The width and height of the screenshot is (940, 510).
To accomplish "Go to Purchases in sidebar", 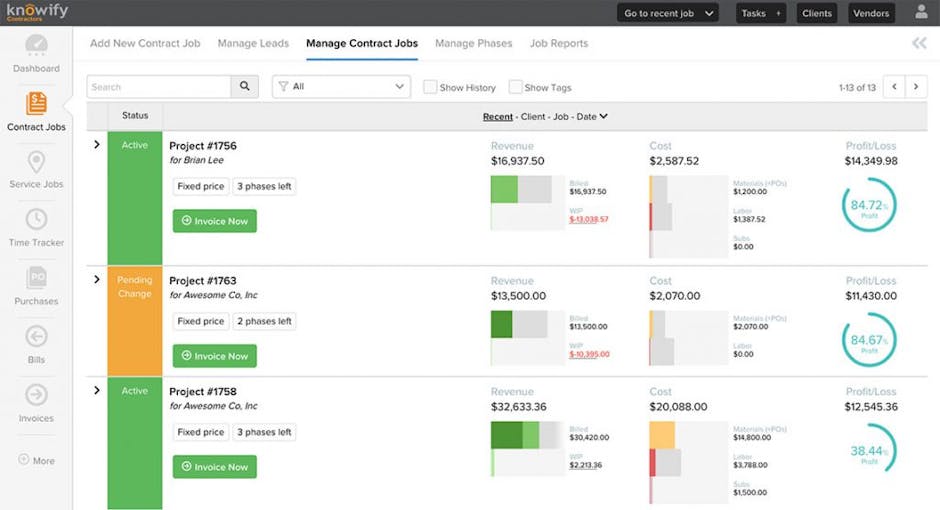I will (36, 279).
